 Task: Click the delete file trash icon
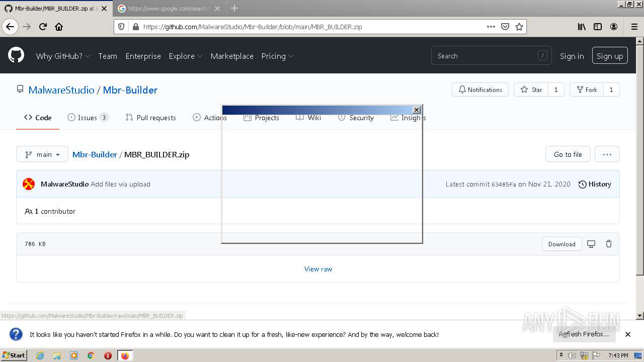[x=609, y=244]
